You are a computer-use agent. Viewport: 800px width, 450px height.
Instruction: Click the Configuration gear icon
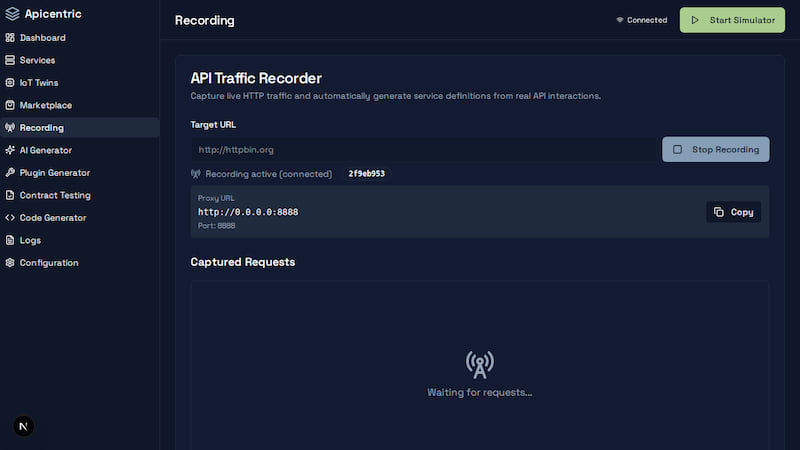pos(10,263)
